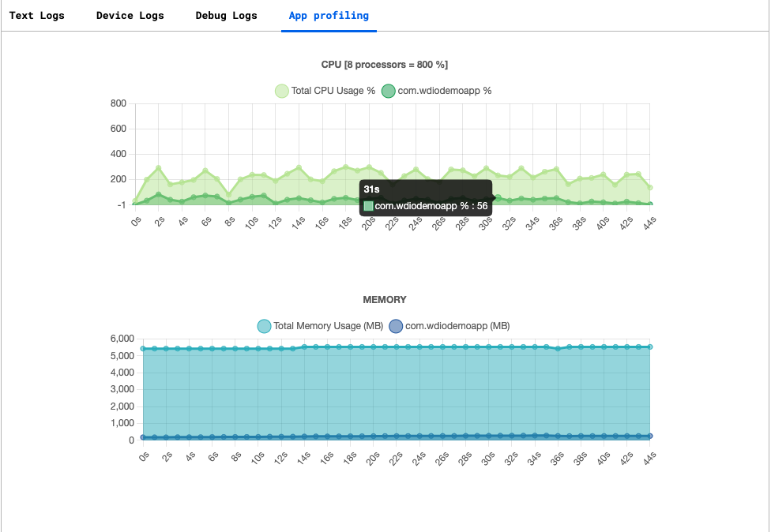
Task: Click the total CPU point at 8s dip
Action: [228, 195]
